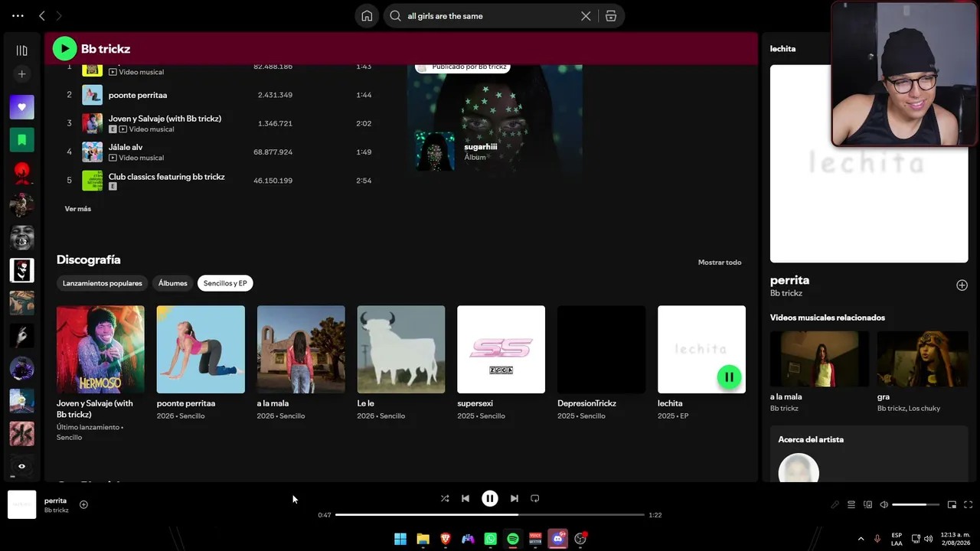The width and height of the screenshot is (980, 551).
Task: Toggle the eye icon in the library sidebar
Action: click(x=21, y=466)
